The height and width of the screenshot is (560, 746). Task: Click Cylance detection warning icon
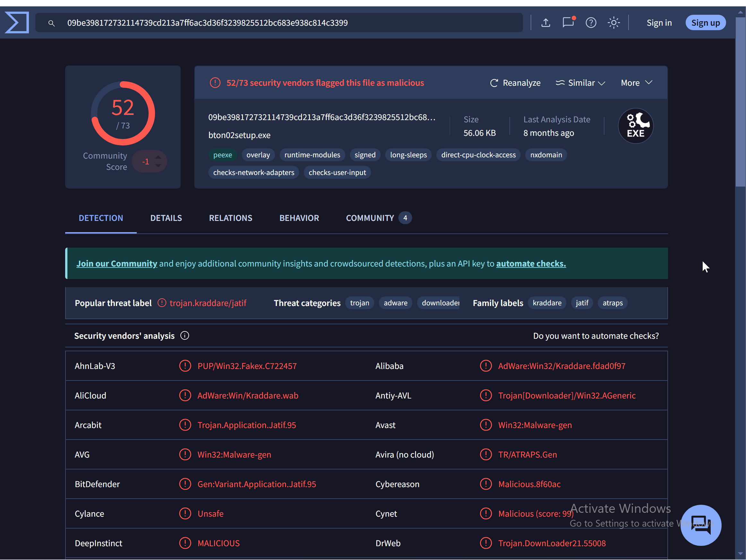[x=185, y=513]
